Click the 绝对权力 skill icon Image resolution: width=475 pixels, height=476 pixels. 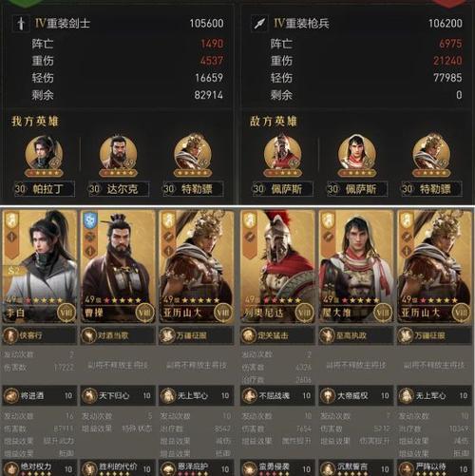click(x=11, y=468)
